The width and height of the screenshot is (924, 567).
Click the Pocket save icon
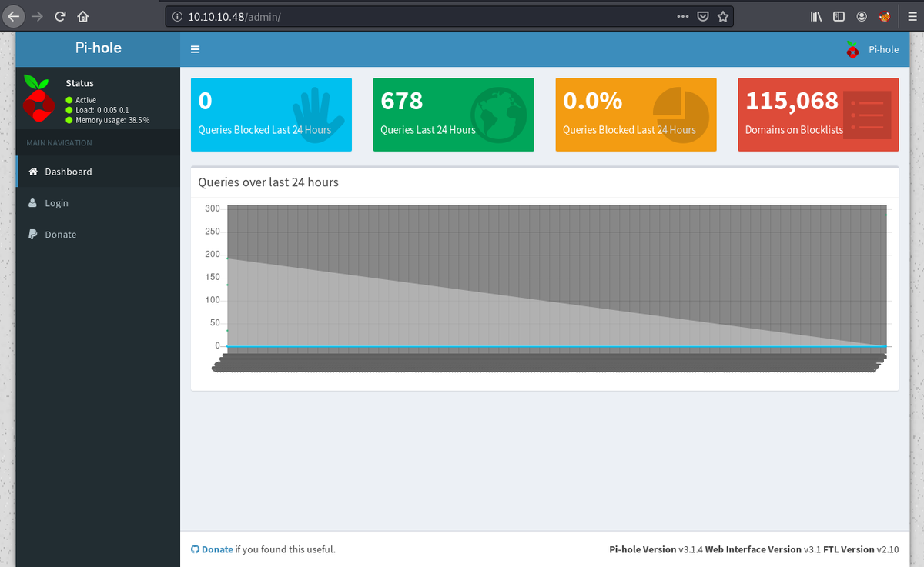[703, 16]
